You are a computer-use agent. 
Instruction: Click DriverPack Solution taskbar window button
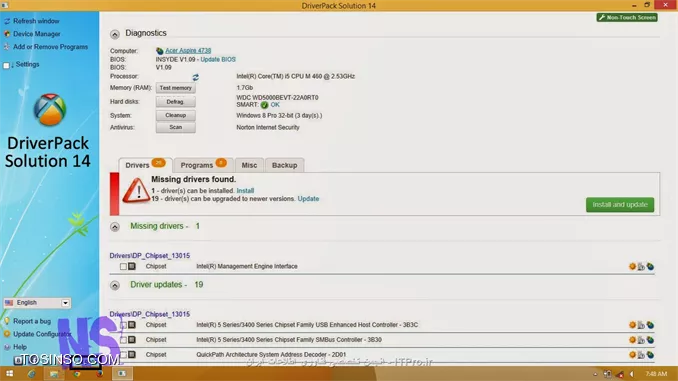coord(122,374)
